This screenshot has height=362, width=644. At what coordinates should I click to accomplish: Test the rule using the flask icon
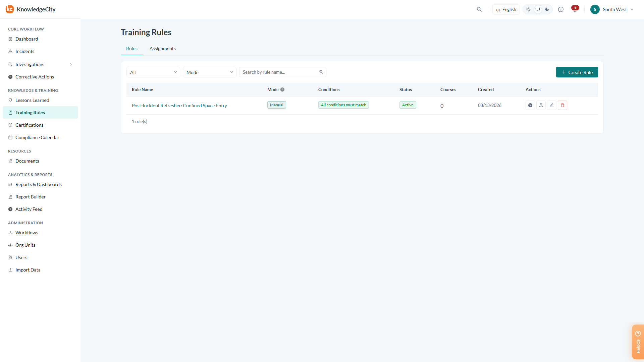[541, 105]
